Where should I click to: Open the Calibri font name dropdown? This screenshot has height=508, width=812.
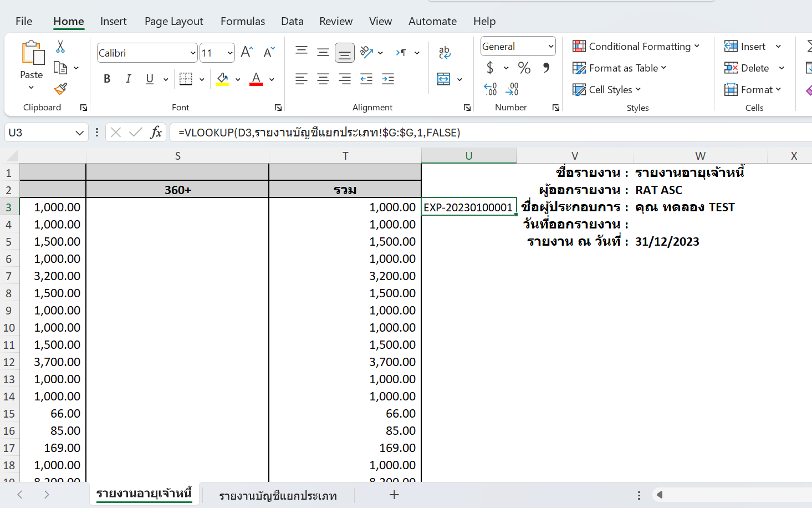tap(193, 53)
